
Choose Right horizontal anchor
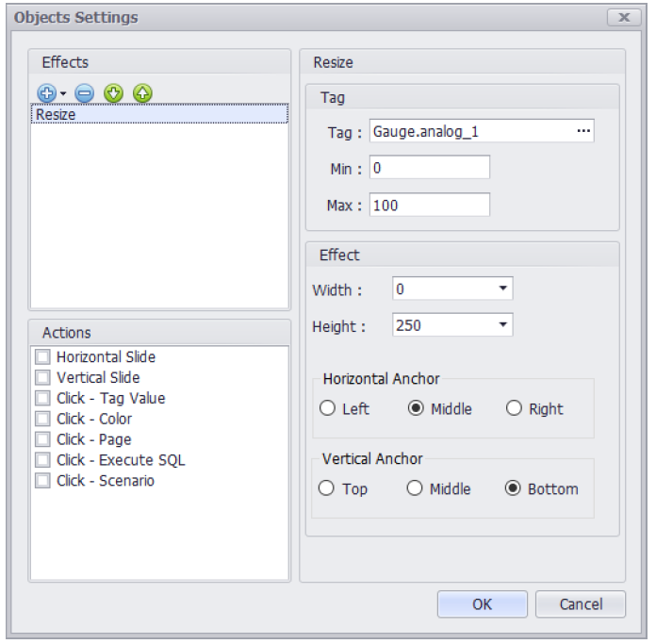point(514,408)
